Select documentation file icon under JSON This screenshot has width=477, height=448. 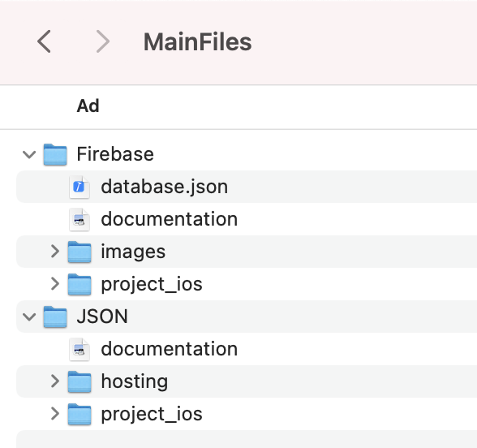(x=79, y=349)
